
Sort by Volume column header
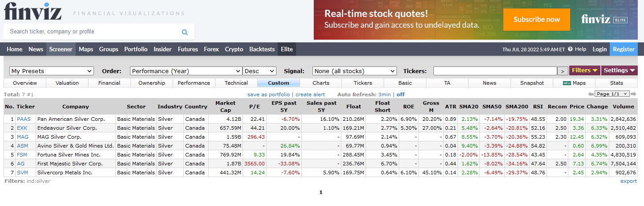tap(623, 107)
